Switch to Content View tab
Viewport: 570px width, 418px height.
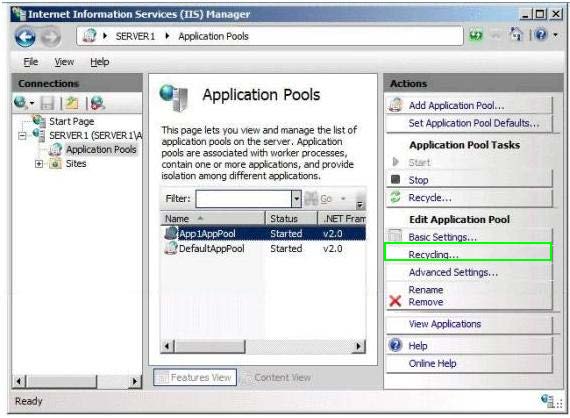pos(278,378)
